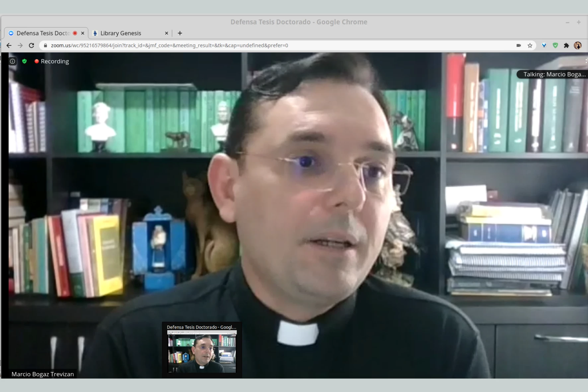
Task: Open the green shield adblock extension
Action: click(x=555, y=45)
